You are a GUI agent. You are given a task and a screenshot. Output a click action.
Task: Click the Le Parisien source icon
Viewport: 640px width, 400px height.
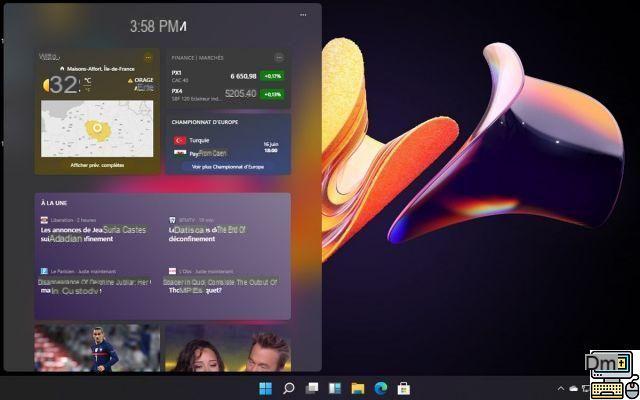pos(44,271)
